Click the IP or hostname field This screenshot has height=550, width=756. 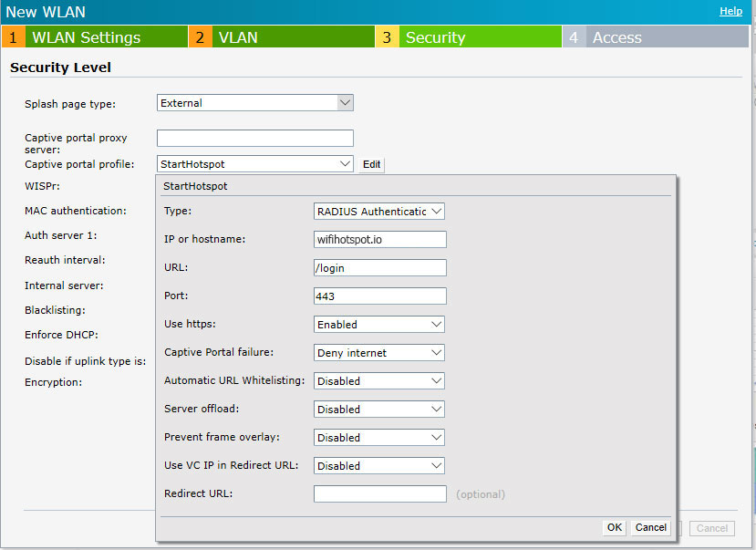pos(379,240)
